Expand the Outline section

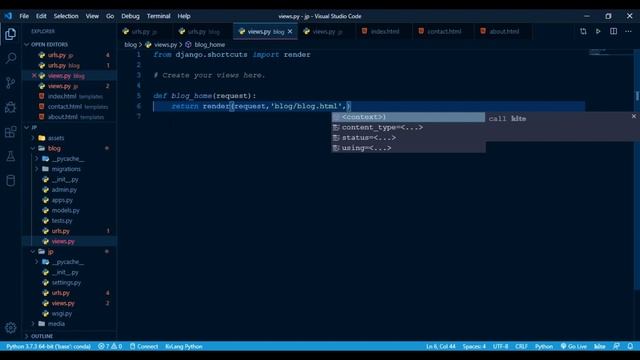pyautogui.click(x=42, y=336)
